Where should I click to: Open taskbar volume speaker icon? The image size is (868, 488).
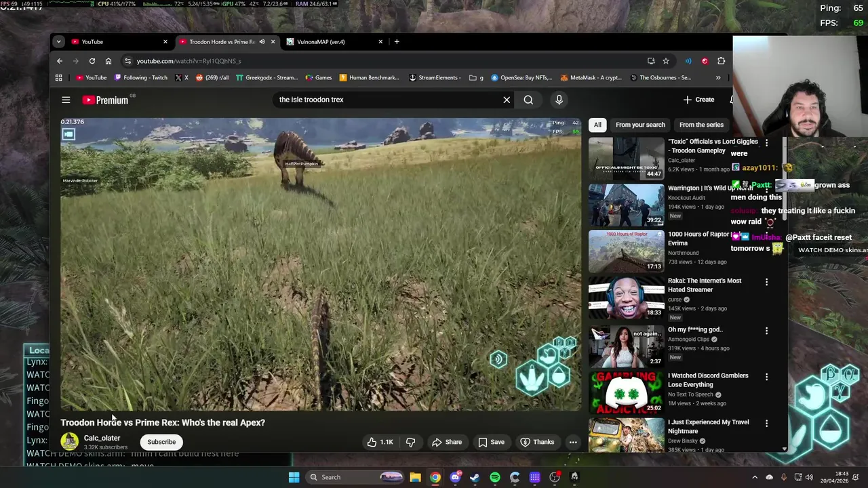click(x=809, y=477)
